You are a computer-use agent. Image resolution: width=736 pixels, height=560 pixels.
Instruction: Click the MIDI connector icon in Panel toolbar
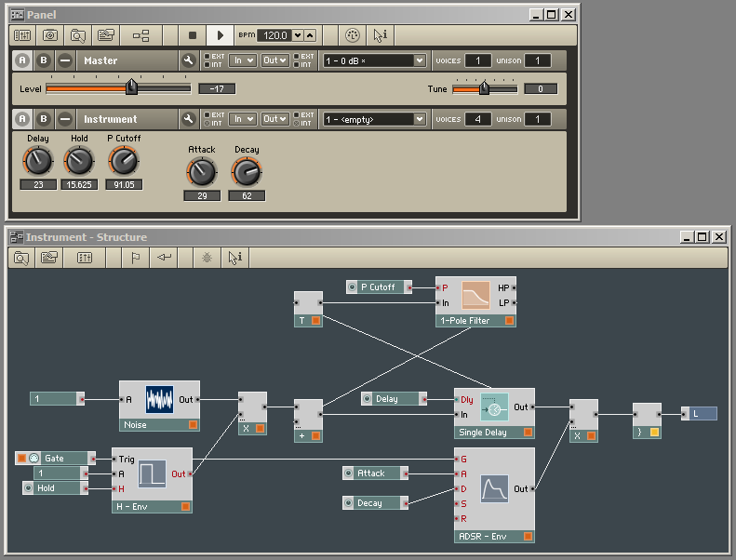[352, 35]
